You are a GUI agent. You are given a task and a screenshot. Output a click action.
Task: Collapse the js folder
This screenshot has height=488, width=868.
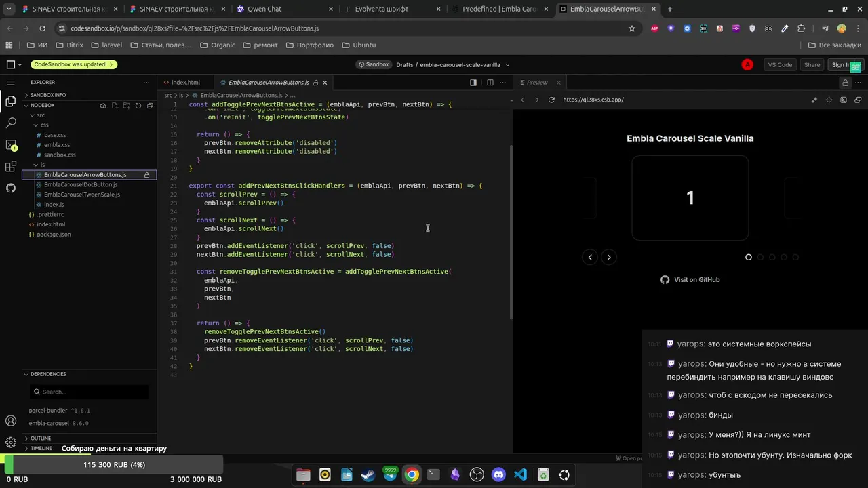42,165
